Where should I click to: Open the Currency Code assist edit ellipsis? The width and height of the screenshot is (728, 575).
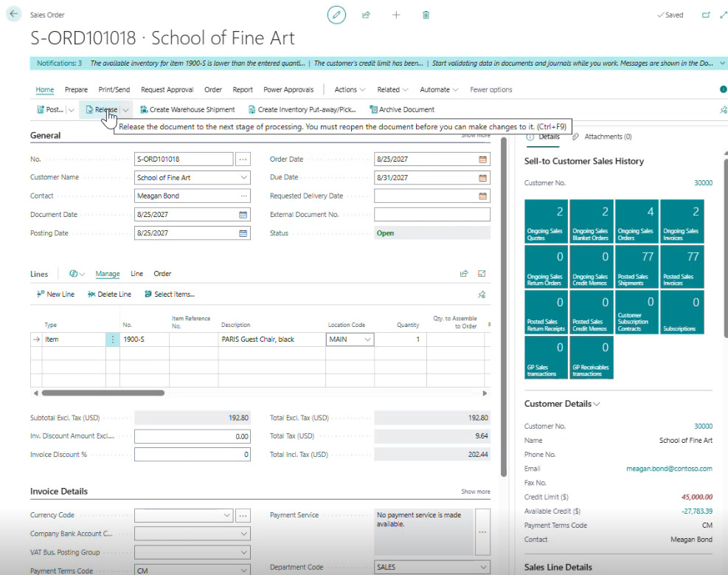tap(243, 515)
